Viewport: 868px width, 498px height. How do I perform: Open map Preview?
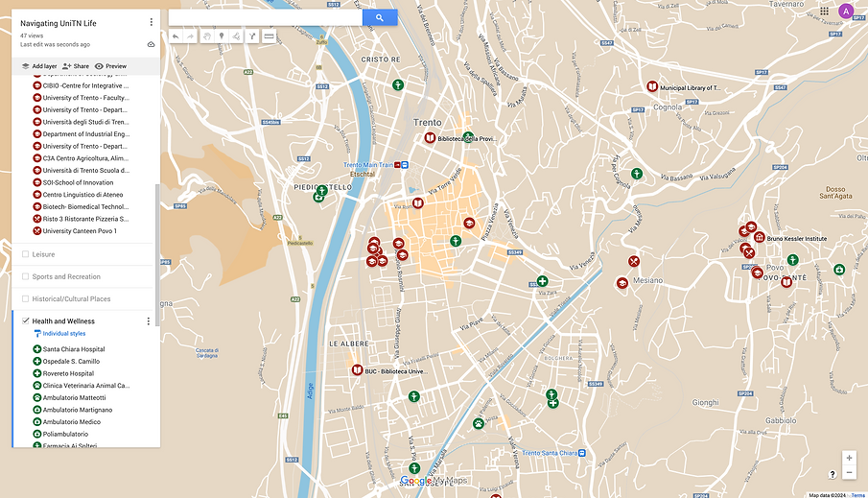coord(110,66)
